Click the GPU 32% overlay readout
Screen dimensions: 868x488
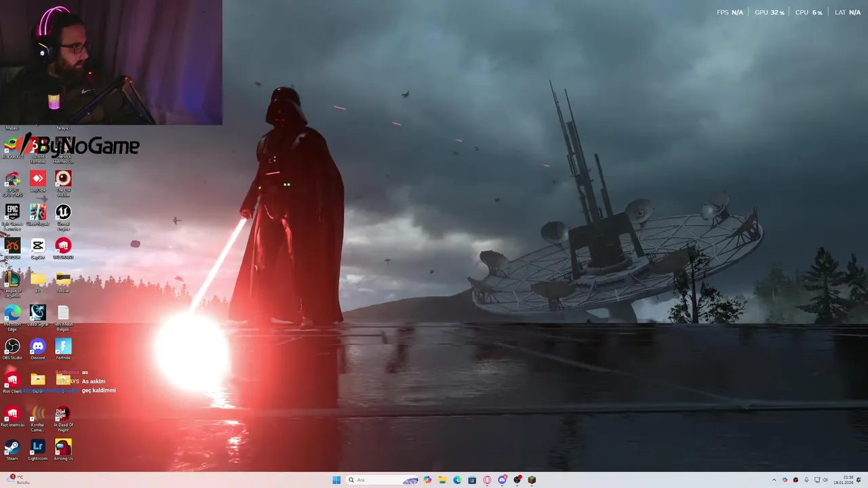tap(769, 12)
